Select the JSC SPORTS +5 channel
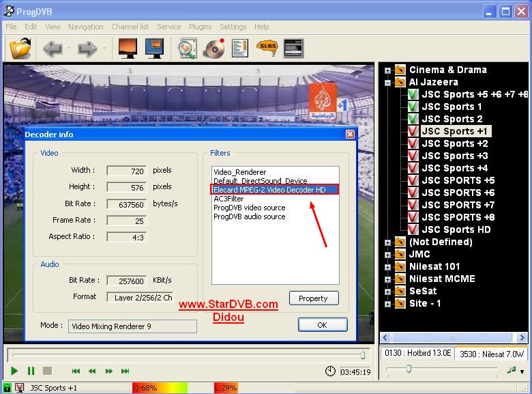Viewport: 532px width, 394px height. [x=458, y=180]
